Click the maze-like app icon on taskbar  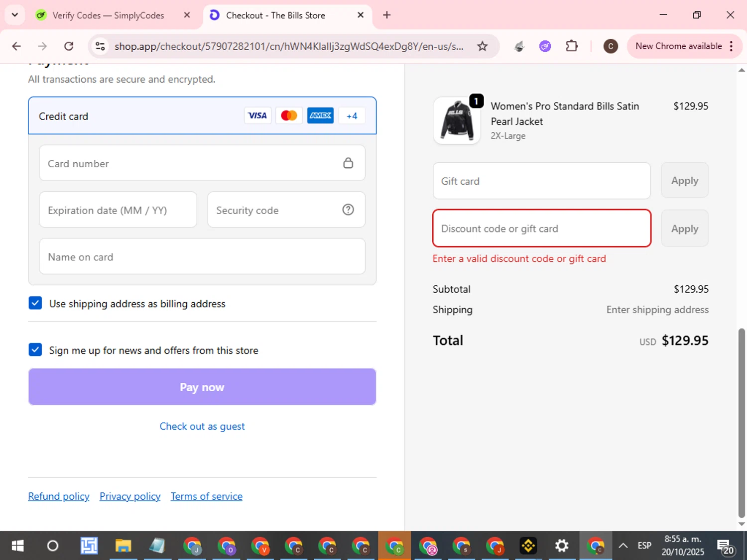(89, 546)
